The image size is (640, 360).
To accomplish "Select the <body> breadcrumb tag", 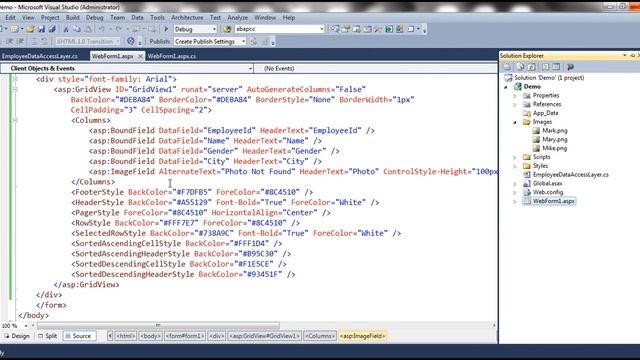I will click(x=150, y=336).
